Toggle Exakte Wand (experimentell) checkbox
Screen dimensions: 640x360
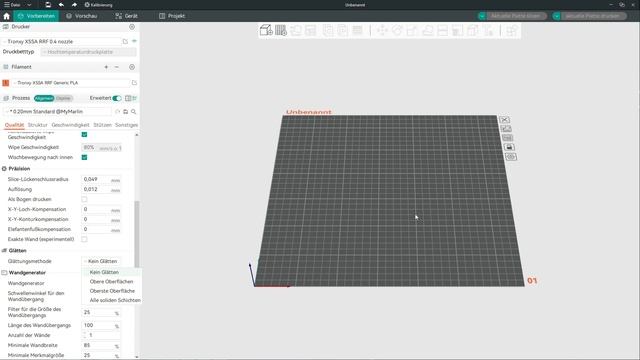84,239
